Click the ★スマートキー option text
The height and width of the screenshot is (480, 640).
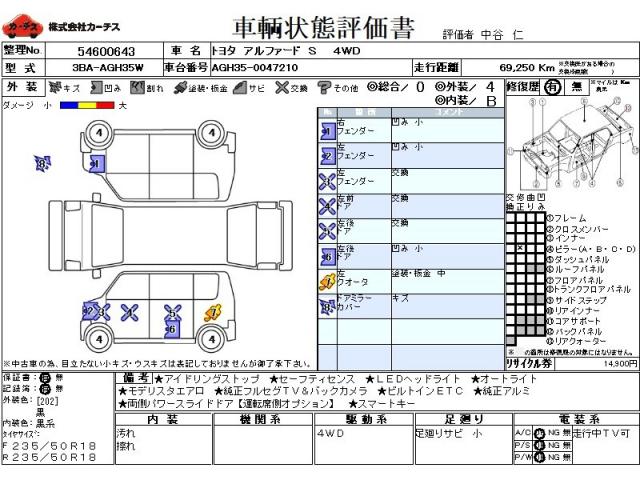click(381, 404)
